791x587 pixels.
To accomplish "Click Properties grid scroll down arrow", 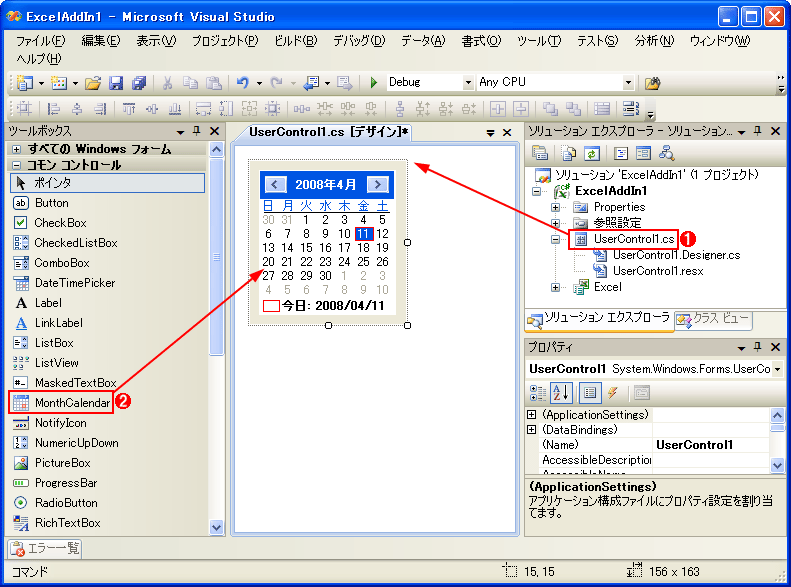I will point(777,465).
